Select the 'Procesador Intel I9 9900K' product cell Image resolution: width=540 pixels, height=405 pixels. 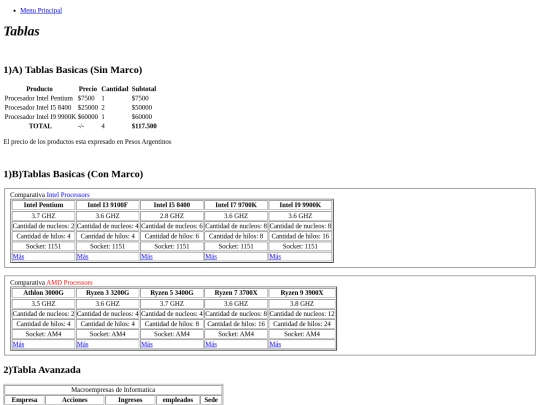click(40, 117)
